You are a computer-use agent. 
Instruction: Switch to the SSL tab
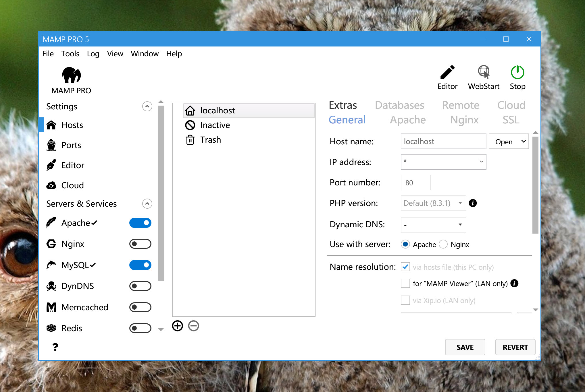click(511, 120)
